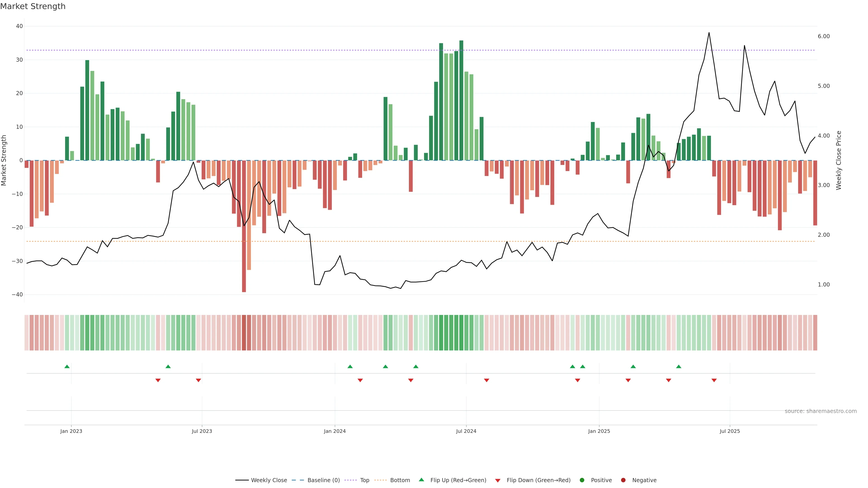Click the source: sharemaestro.com text

pyautogui.click(x=821, y=411)
